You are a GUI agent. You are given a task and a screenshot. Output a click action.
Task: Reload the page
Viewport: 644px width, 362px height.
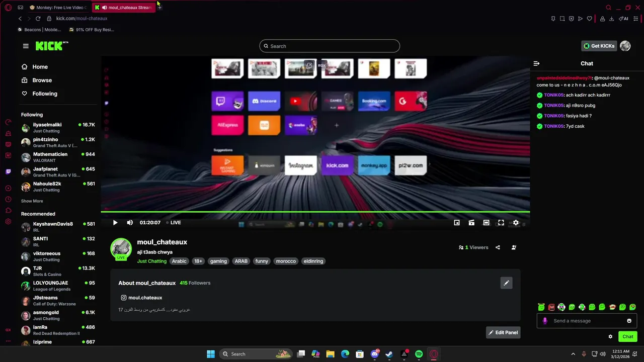38,19
